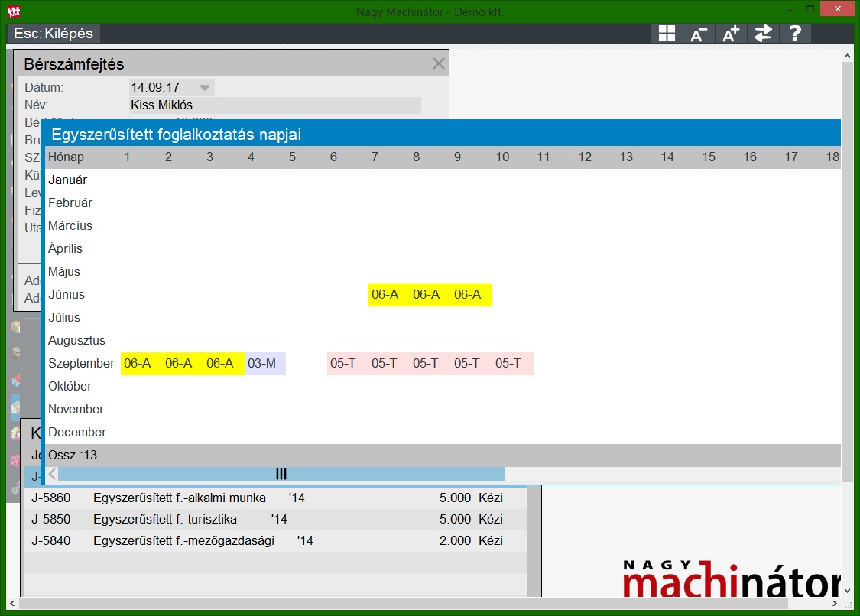Click Esc: Kilépés to exit
This screenshot has width=860, height=616.
coord(54,34)
